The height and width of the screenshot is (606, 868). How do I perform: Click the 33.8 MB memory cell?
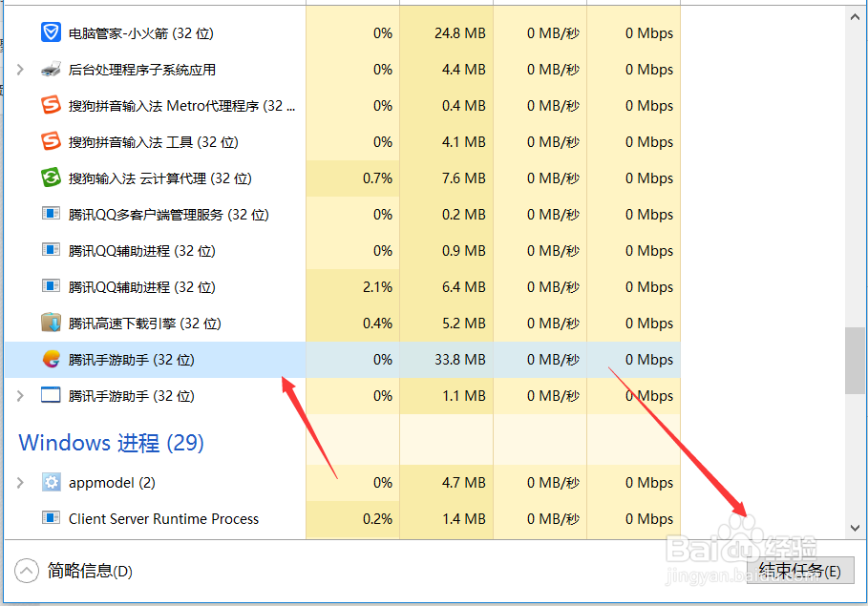446,360
